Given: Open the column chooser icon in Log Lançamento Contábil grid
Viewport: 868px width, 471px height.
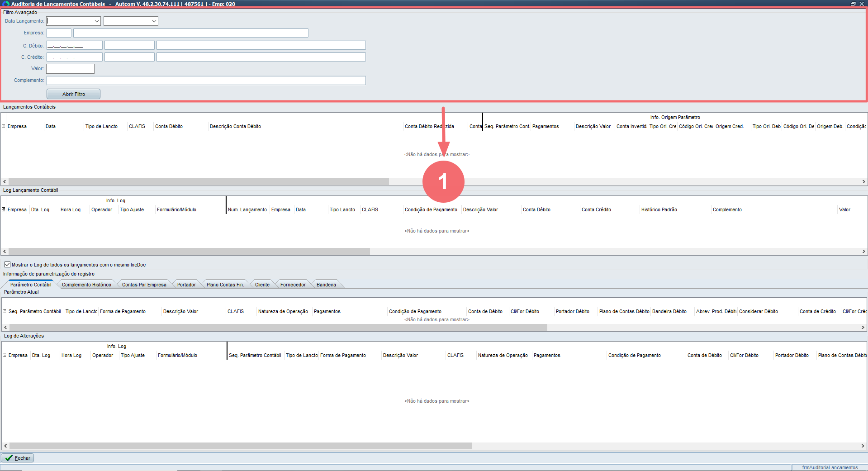Looking at the screenshot, I should [4, 209].
